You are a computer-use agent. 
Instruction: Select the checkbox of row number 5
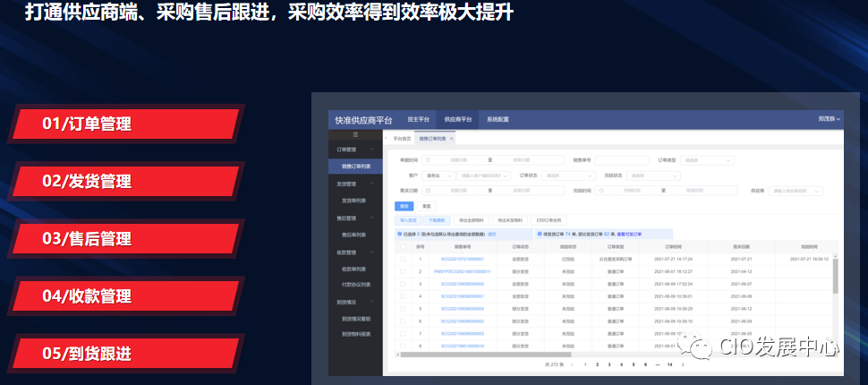pos(403,309)
